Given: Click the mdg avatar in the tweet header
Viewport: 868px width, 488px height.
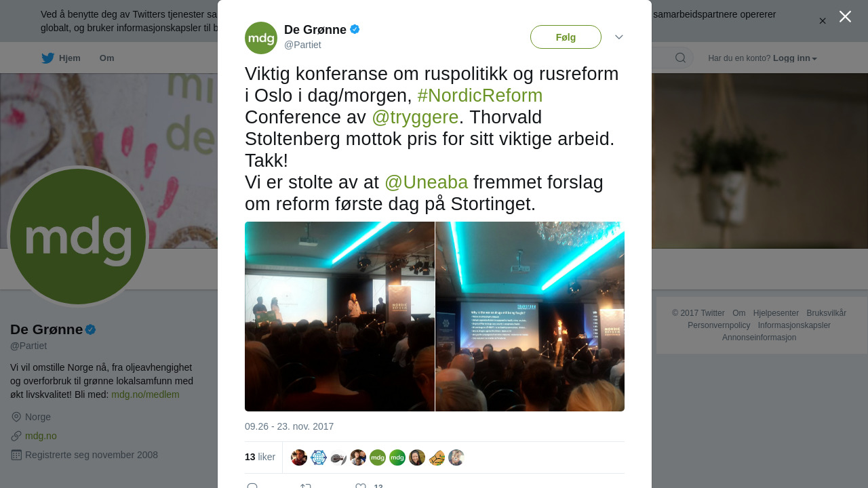Looking at the screenshot, I should [261, 38].
